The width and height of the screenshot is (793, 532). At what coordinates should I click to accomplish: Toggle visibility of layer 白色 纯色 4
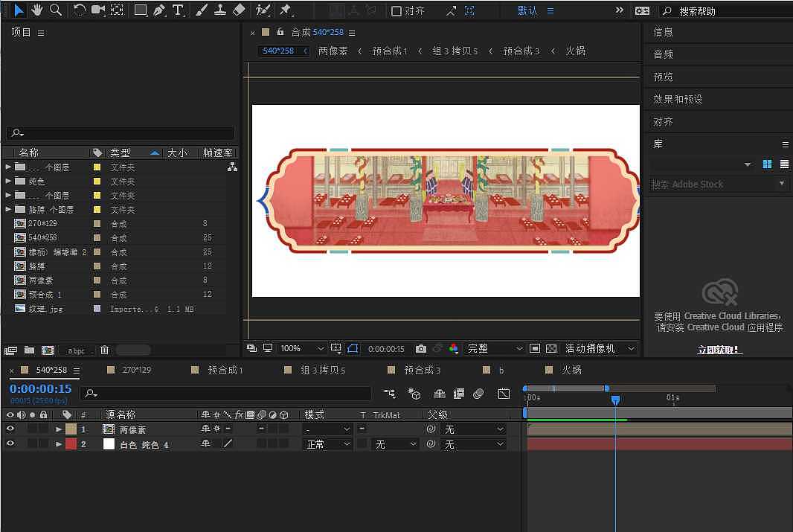[10, 444]
